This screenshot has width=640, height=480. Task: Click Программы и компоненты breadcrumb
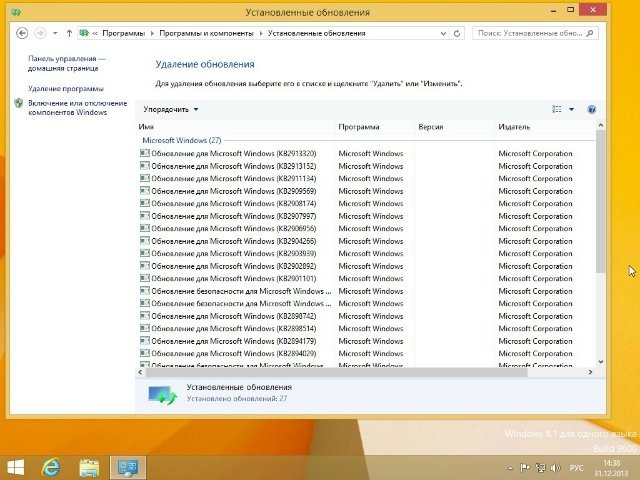[206, 33]
